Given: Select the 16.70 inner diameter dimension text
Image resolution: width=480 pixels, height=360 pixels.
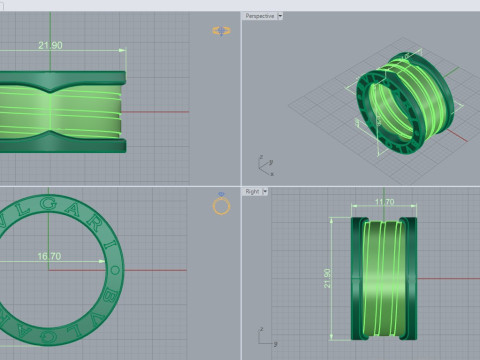Looking at the screenshot, I should pyautogui.click(x=49, y=256).
